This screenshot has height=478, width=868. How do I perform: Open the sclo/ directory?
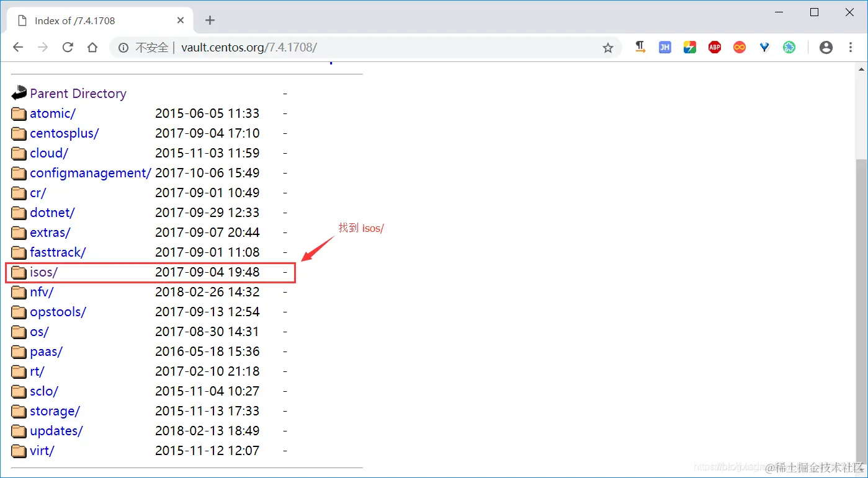44,391
